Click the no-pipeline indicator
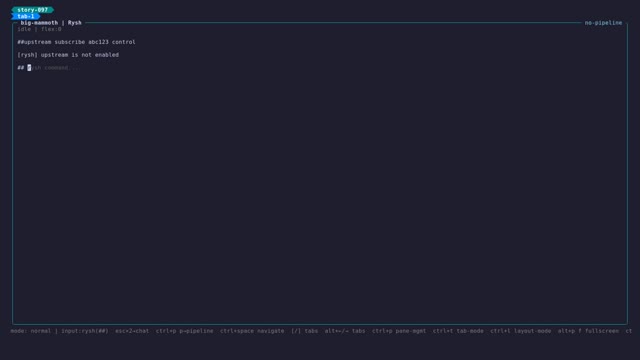Screen dimensions: 640x360 pyautogui.click(x=603, y=23)
